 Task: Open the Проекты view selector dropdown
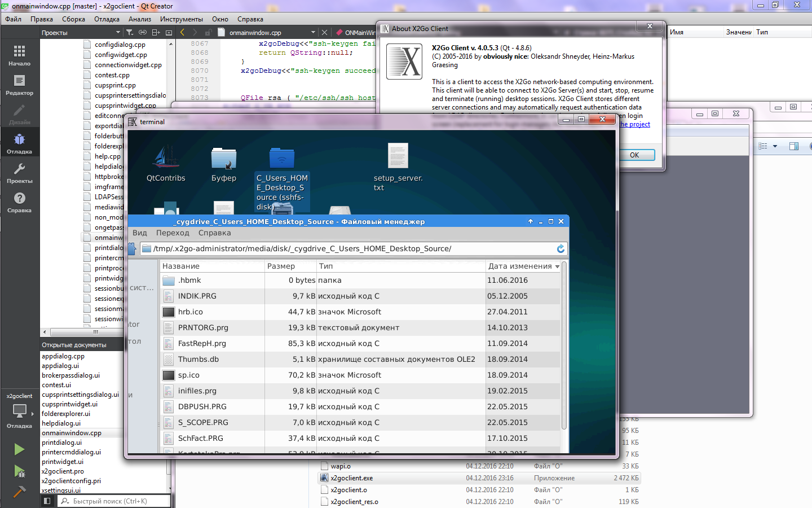pos(118,32)
